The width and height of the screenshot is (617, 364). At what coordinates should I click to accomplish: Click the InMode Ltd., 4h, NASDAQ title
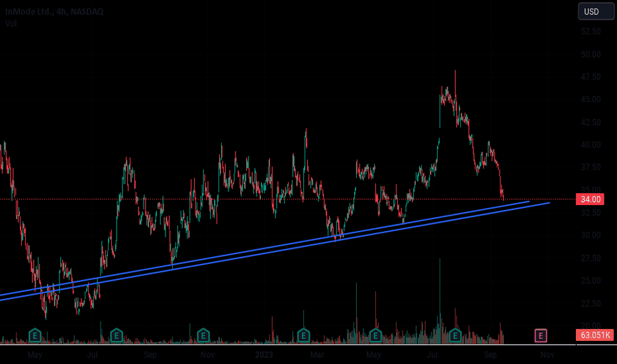(54, 12)
